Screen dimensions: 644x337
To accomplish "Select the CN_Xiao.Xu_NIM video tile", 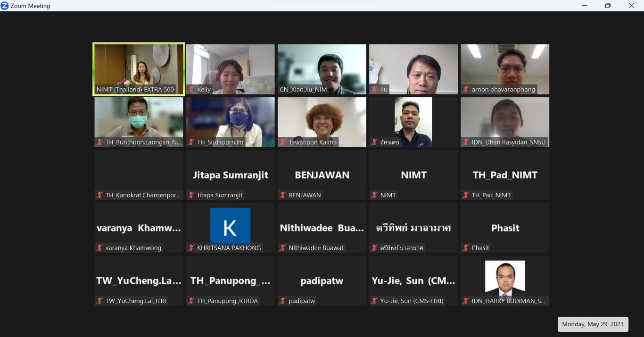I will point(322,66).
